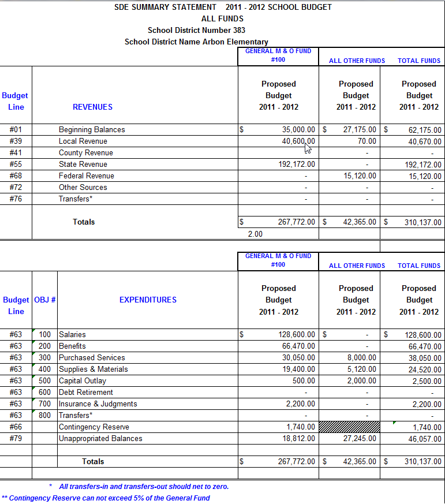Screen dimensions: 445x504
Task: Click the GENERAL M & O FUND #100 header above revenues
Action: tap(278, 55)
